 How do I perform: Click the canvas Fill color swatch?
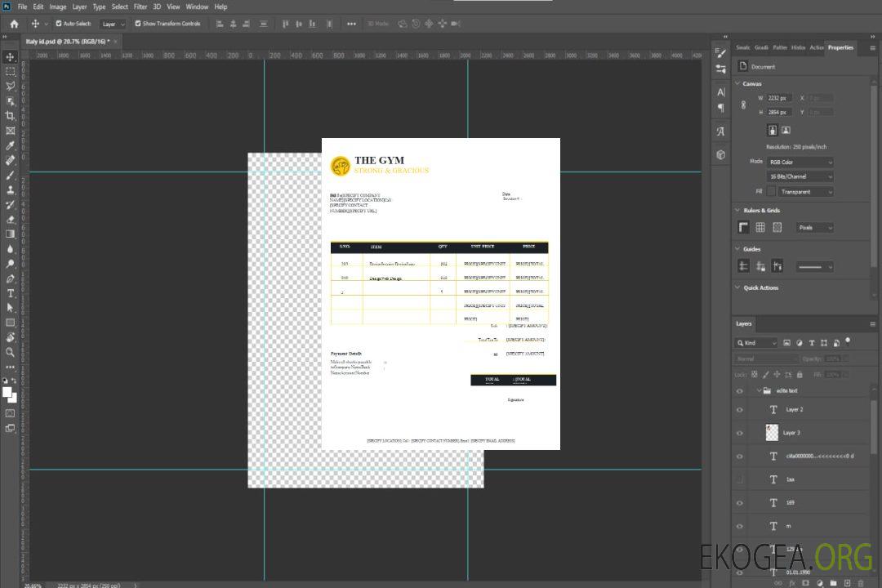(771, 192)
